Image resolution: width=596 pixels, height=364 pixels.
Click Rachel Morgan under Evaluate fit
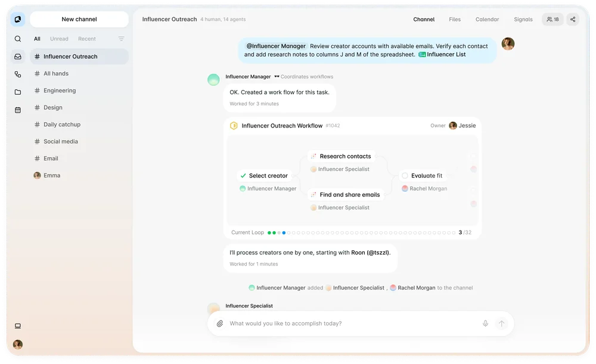[x=424, y=188]
